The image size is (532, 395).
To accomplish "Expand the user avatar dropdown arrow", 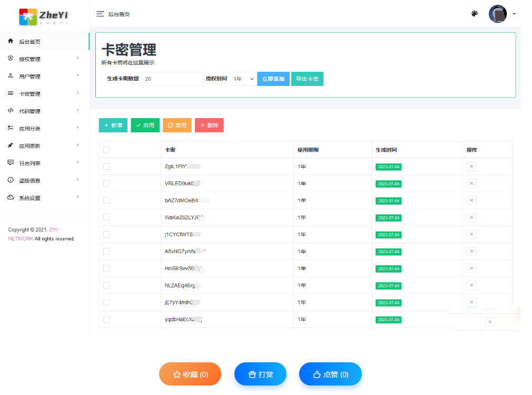I will click(514, 14).
